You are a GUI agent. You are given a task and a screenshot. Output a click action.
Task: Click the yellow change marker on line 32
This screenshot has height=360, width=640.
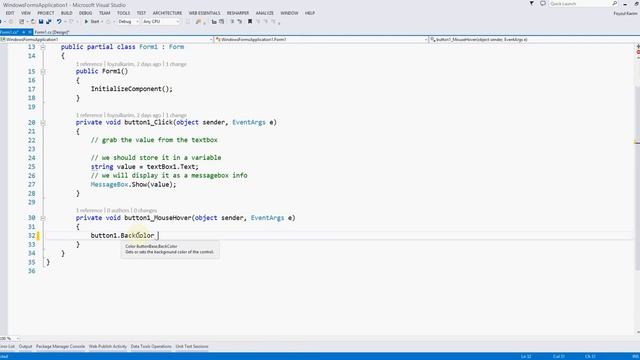coord(38,236)
